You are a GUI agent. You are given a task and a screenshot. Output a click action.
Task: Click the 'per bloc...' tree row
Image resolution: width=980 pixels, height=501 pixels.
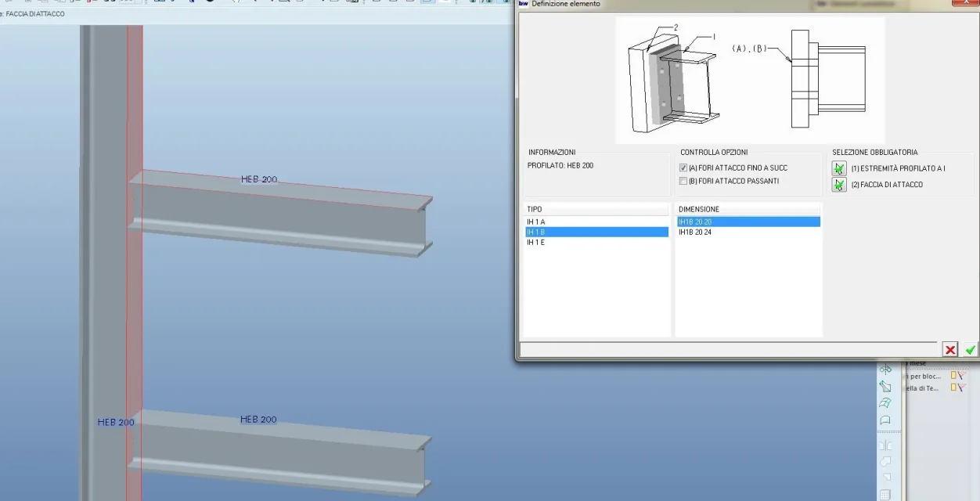[x=924, y=376]
